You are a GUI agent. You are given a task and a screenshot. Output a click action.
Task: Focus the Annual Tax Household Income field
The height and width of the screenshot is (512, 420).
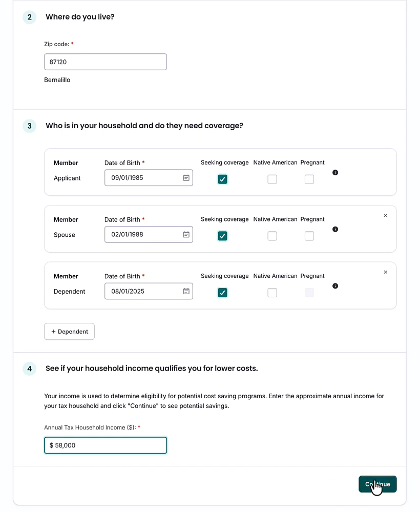[x=105, y=445]
